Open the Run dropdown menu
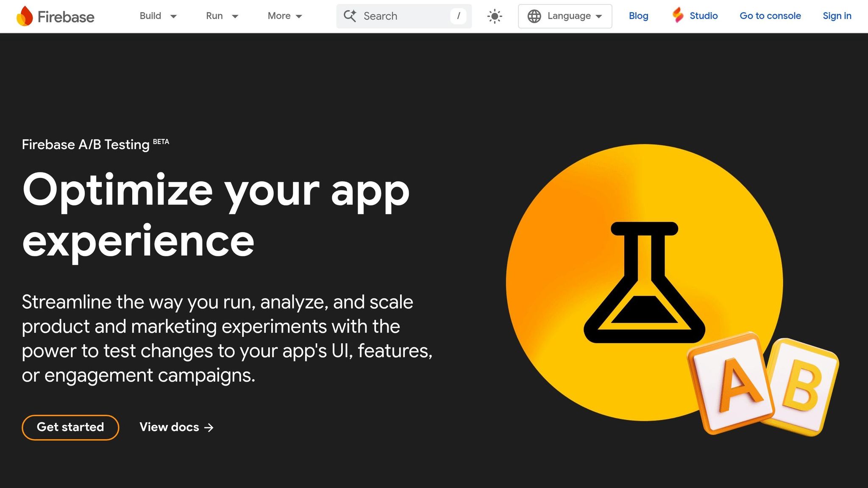Screen dimensions: 868x488 (x=222, y=16)
